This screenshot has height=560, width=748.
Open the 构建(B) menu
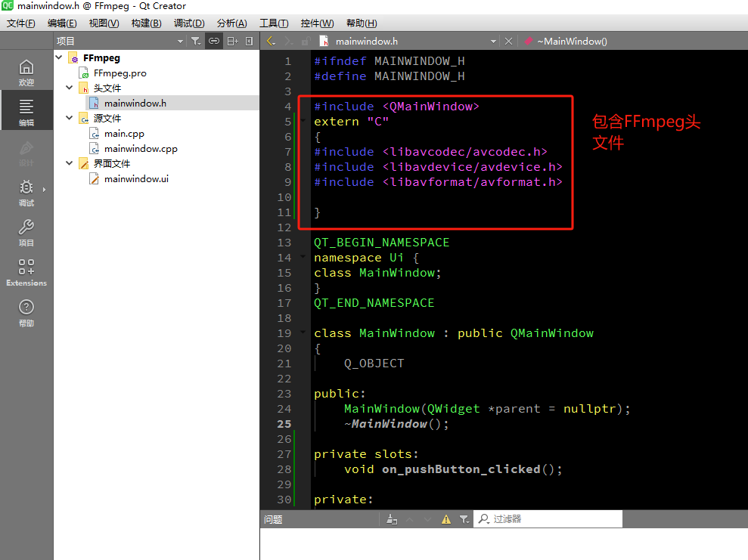point(146,23)
